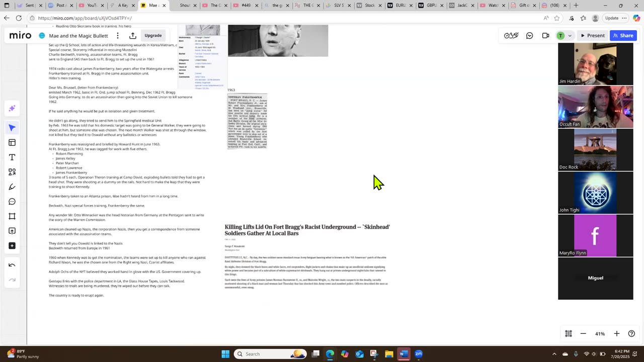Image resolution: width=644 pixels, height=362 pixels.
Task: Select MaryRo Flynn participant tile
Action: coord(595,235)
